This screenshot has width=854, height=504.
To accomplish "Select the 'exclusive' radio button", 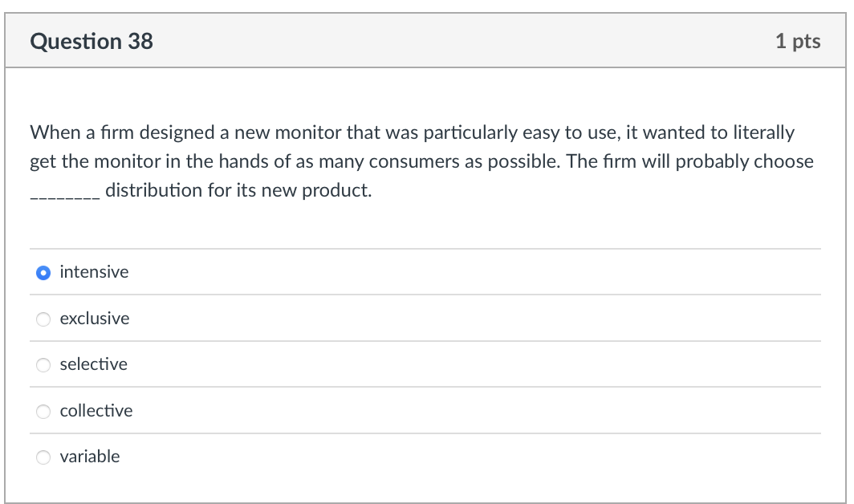I will [44, 319].
